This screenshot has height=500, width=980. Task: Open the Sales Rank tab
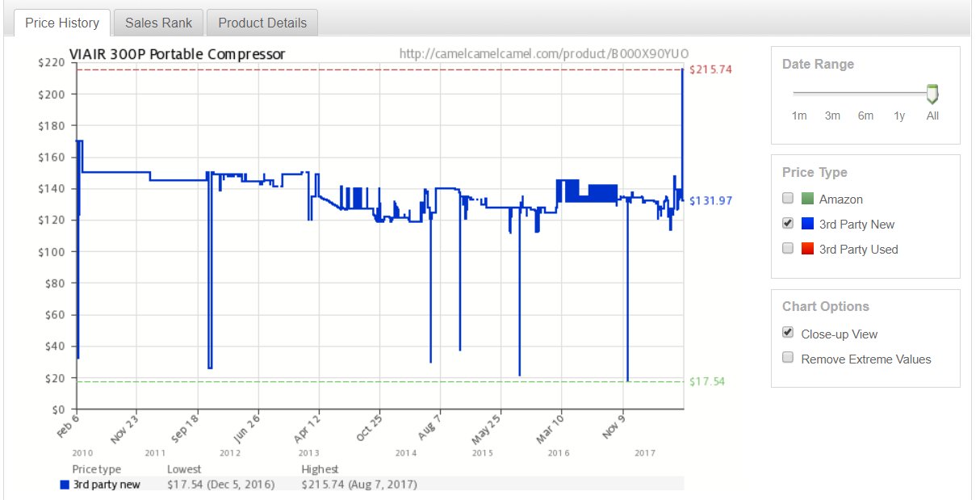coord(159,23)
